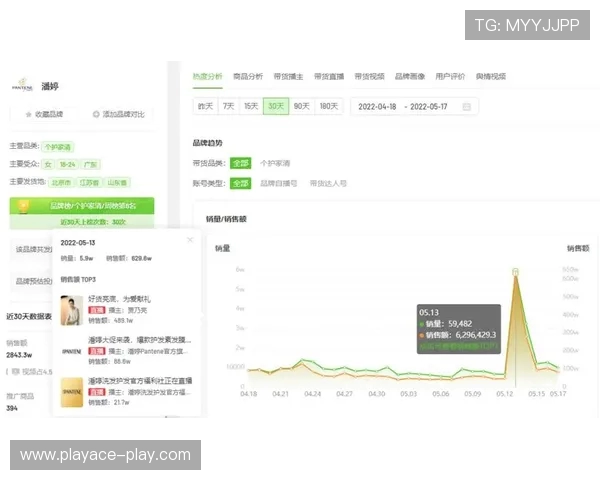Toggle the green 销量 legend item in the tooltip
600x480 pixels.
(446, 324)
